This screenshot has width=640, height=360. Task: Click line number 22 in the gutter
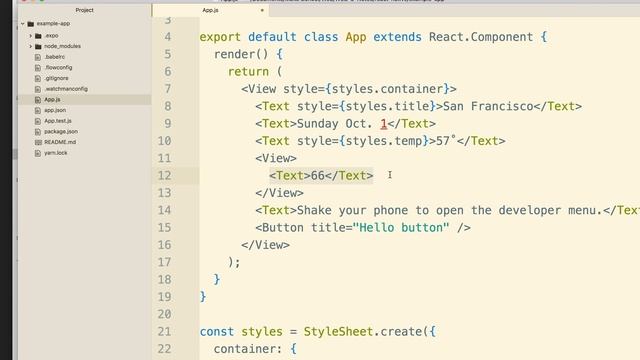164,349
